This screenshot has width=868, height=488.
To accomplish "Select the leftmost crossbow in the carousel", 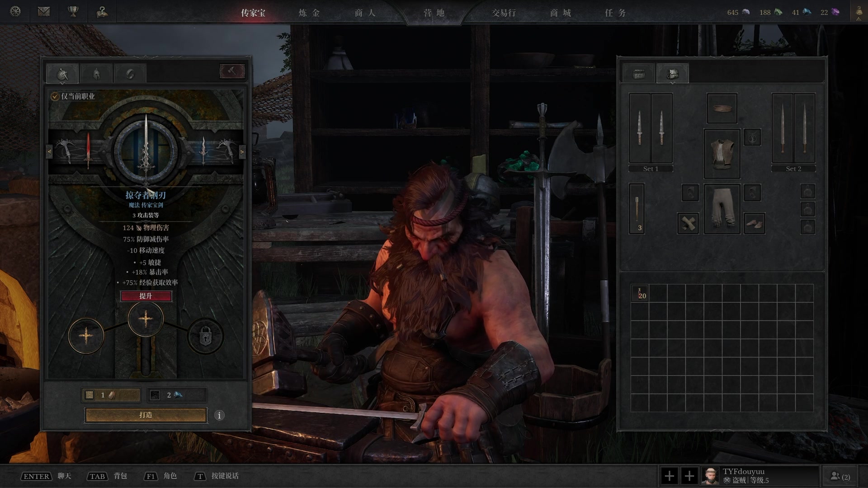I will tap(65, 150).
